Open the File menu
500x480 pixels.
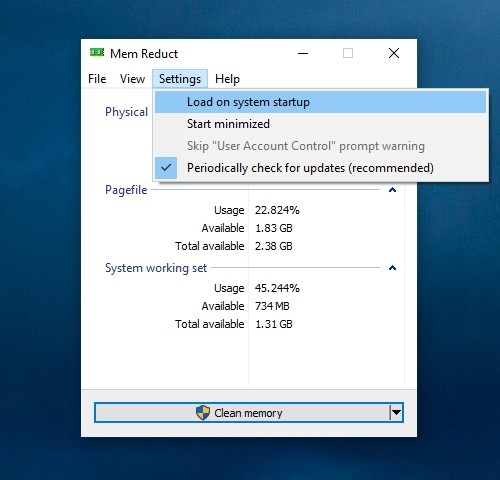(97, 79)
